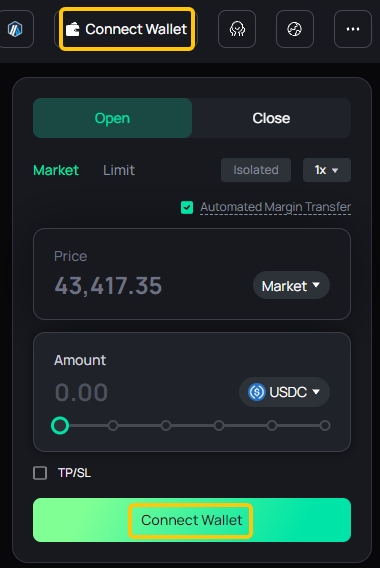Open the Market price type dropdown

291,286
